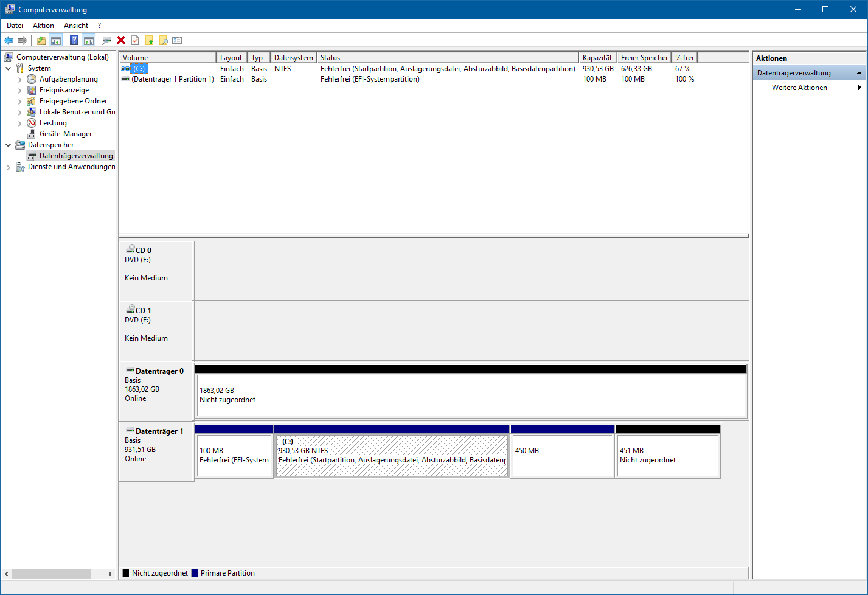The height and width of the screenshot is (595, 868).
Task: Sort by Status column header
Action: pos(448,57)
